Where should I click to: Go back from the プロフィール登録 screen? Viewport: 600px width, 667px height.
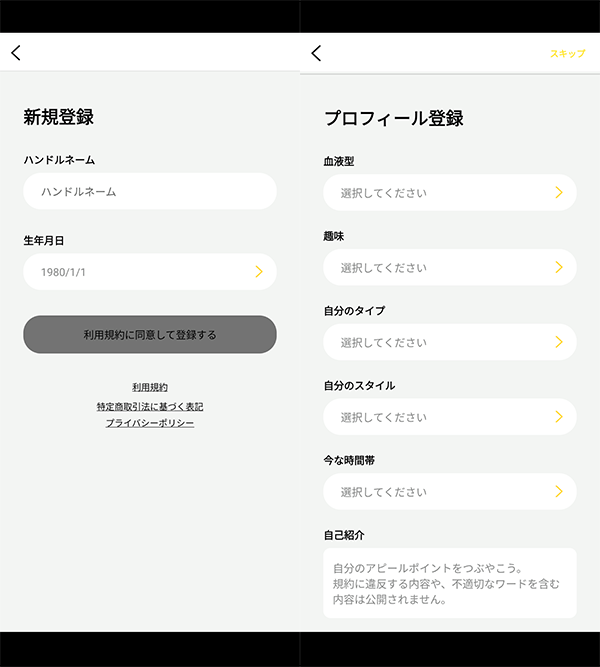(x=316, y=53)
